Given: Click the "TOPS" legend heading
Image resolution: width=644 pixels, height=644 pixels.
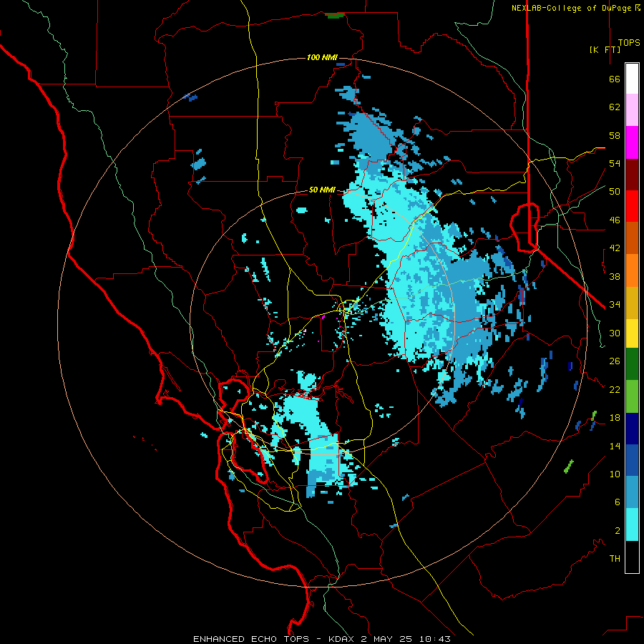Looking at the screenshot, I should (629, 42).
